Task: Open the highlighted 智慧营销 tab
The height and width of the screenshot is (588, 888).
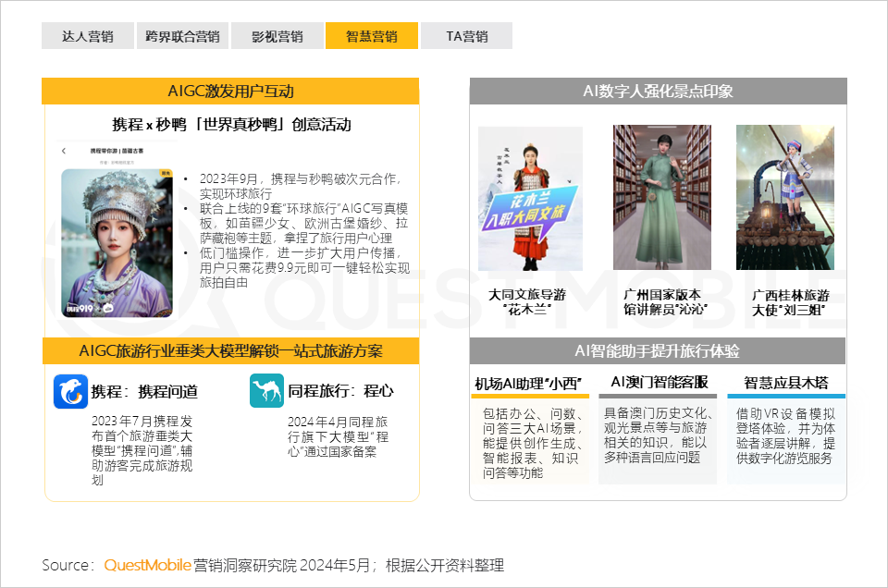Action: 372,36
